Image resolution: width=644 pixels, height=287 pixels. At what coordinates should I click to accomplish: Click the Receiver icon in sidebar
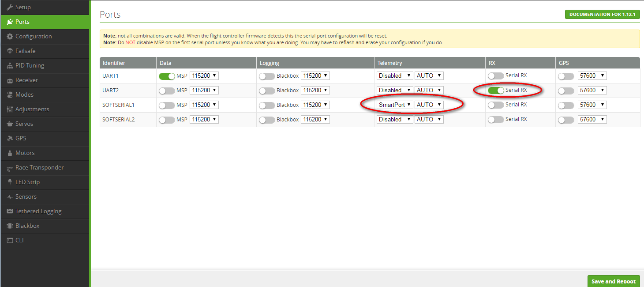(10, 80)
